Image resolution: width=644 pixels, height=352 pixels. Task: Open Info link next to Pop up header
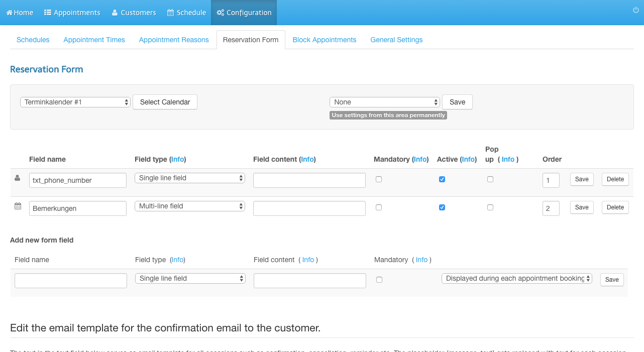(x=508, y=159)
